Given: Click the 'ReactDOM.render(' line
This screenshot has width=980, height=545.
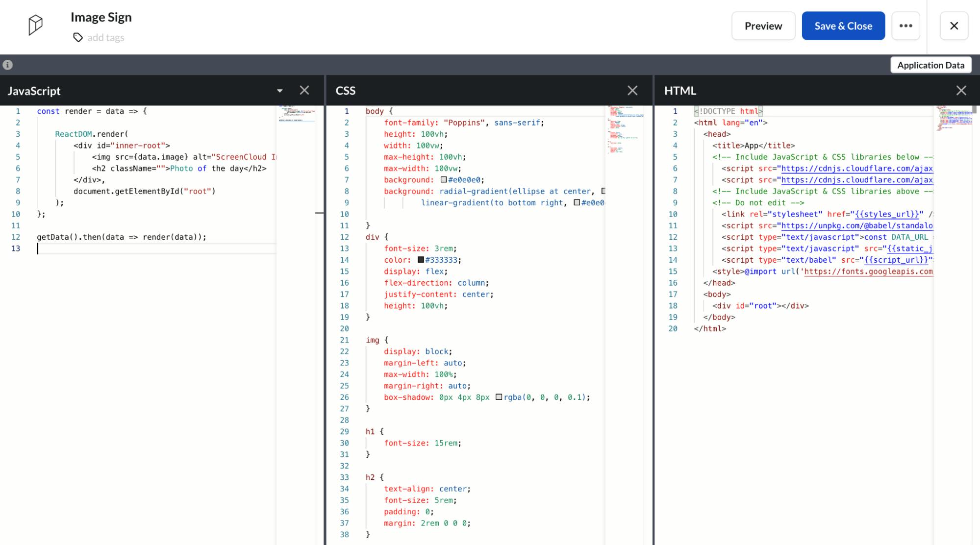Looking at the screenshot, I should 92,134.
